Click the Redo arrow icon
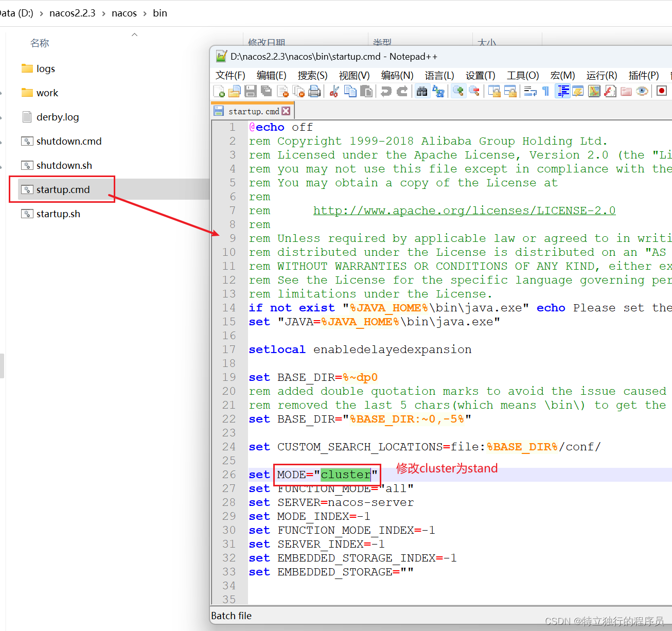Image resolution: width=672 pixels, height=631 pixels. click(x=402, y=92)
